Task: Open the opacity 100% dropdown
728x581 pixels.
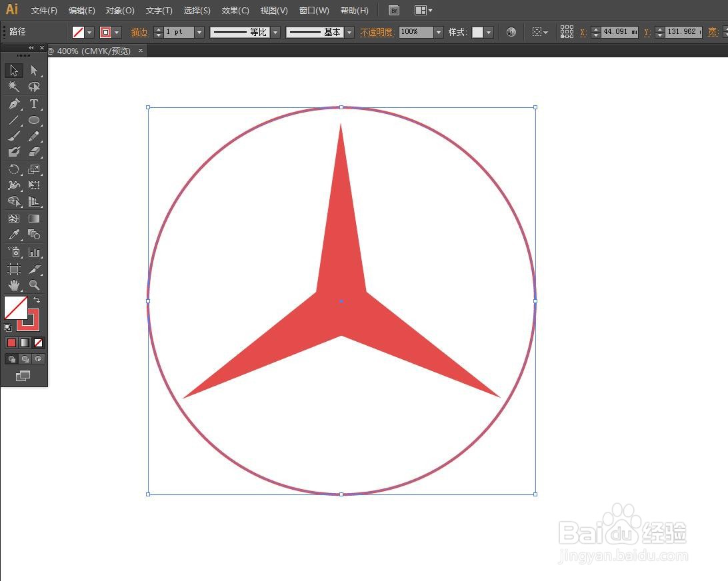Action: point(439,32)
